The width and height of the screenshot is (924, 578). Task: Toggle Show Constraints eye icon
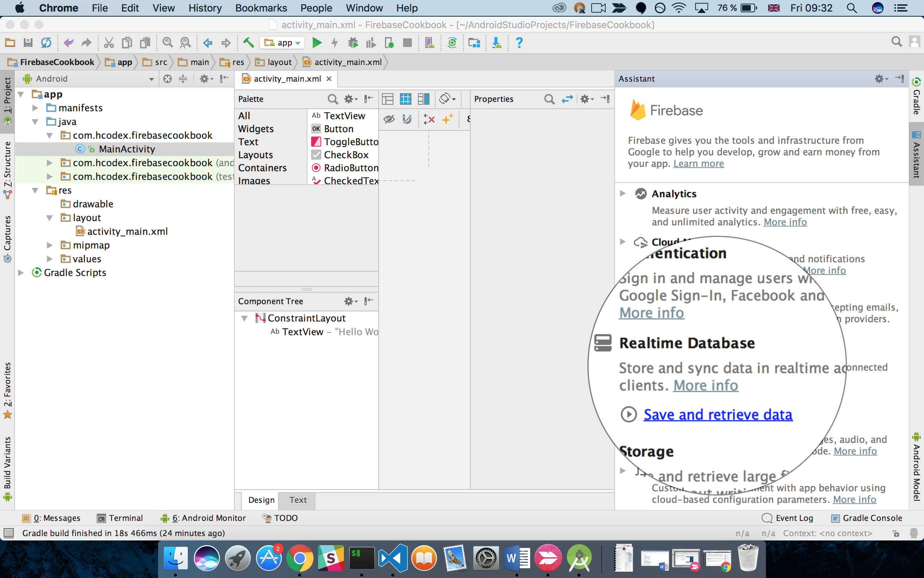coord(389,119)
